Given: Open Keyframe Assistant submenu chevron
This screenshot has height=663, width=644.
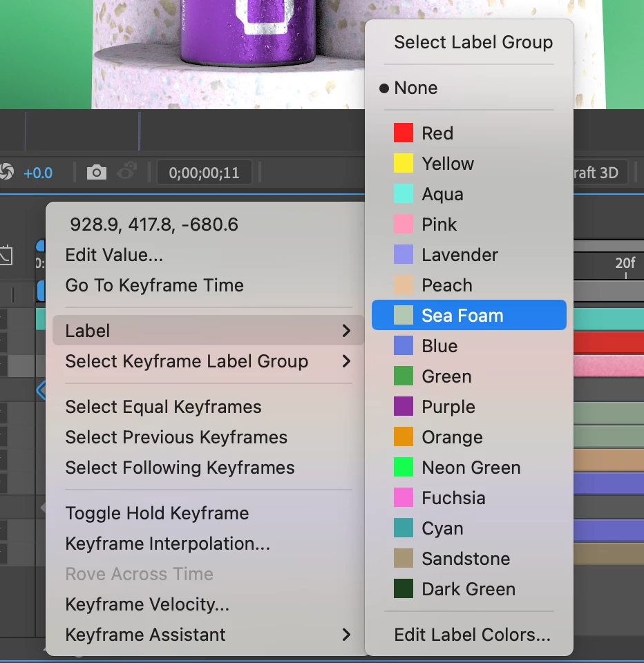Looking at the screenshot, I should click(346, 634).
